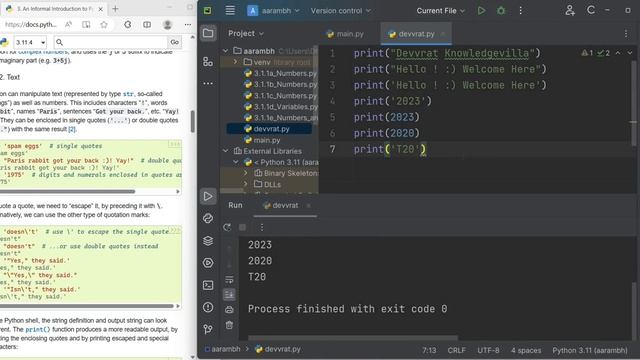Screen dimensions: 640x360
Task: Select the devvrat tab in Run panel
Action: coord(285,205)
